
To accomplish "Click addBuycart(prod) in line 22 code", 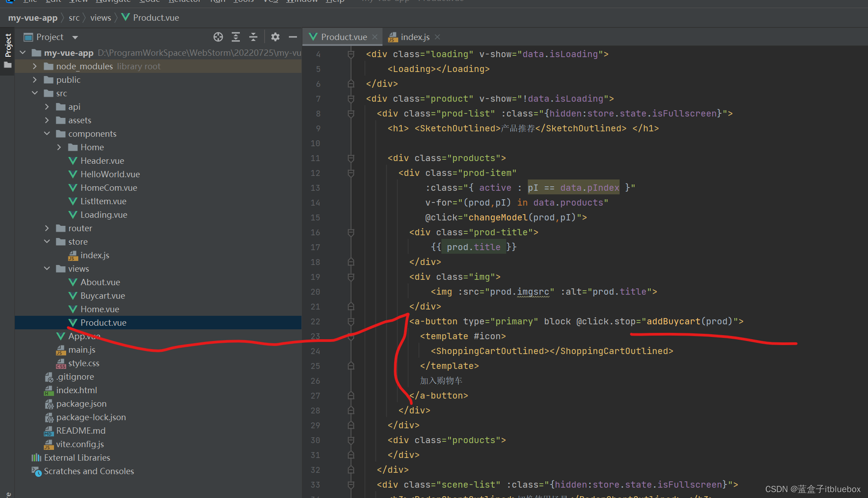I will click(690, 321).
